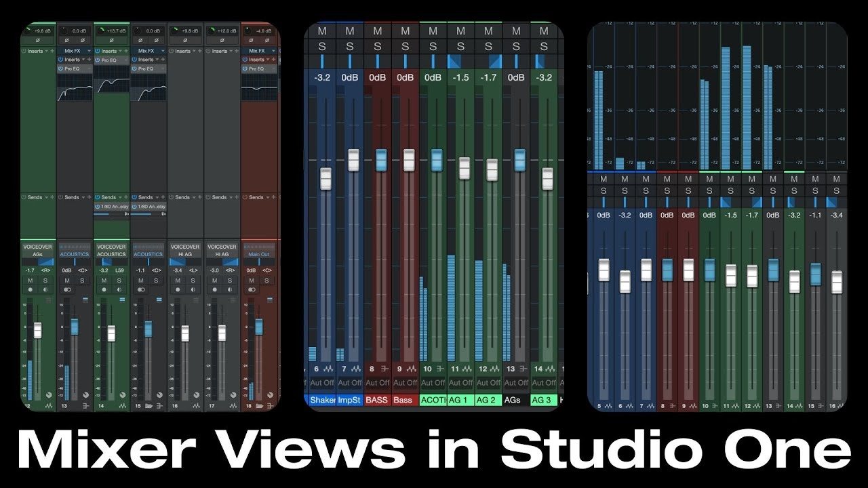Solo the BASS channel 8 in middle panel
868x488 pixels.
tap(378, 47)
